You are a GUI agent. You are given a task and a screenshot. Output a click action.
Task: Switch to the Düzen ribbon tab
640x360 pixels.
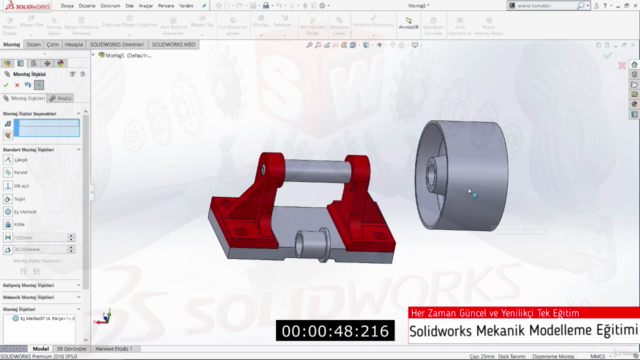(33, 44)
